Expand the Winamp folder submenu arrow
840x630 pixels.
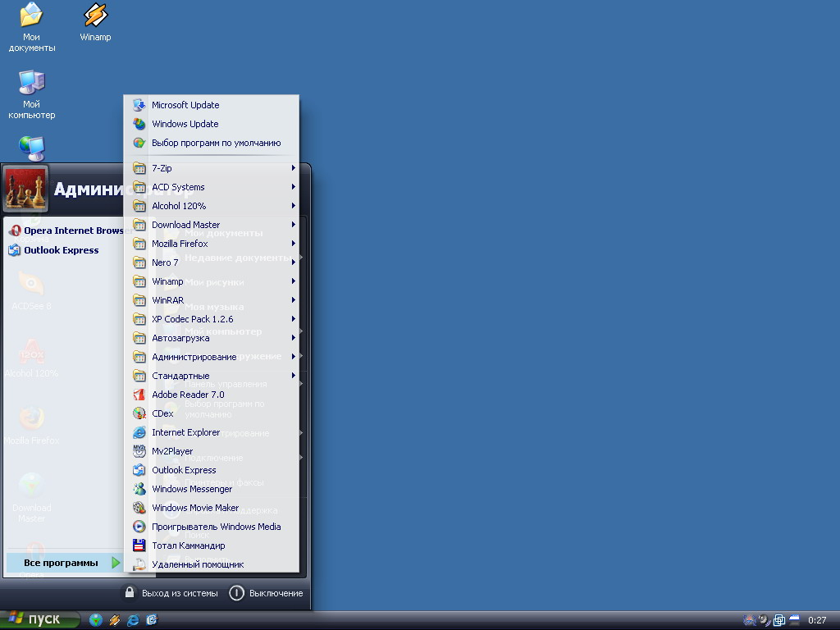click(x=294, y=281)
